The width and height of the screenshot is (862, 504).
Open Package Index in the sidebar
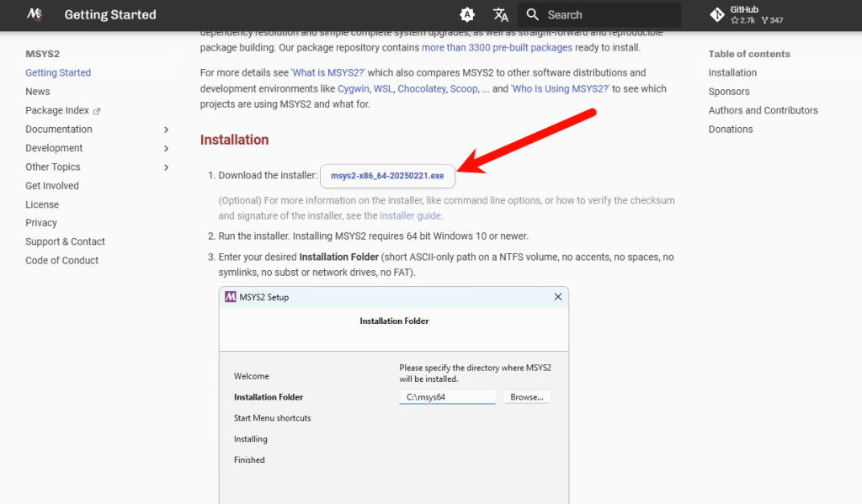click(57, 110)
